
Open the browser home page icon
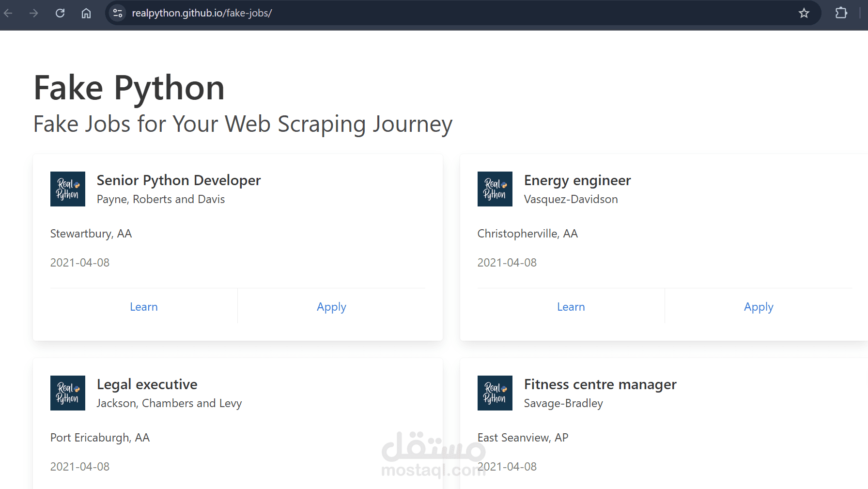click(86, 13)
